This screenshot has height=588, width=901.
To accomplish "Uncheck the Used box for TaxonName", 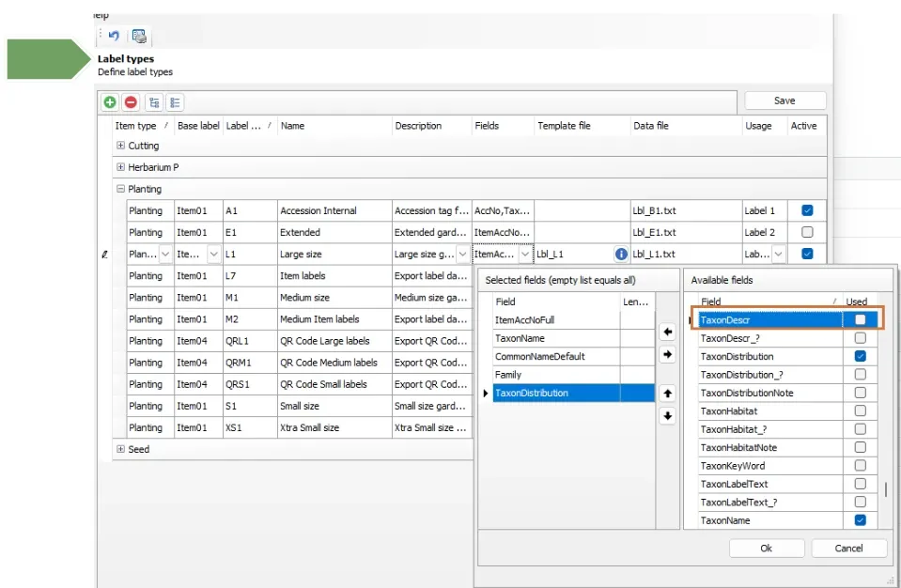I will point(860,519).
